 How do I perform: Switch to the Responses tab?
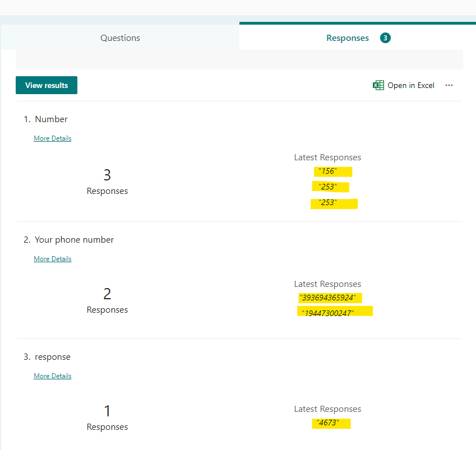pos(347,38)
